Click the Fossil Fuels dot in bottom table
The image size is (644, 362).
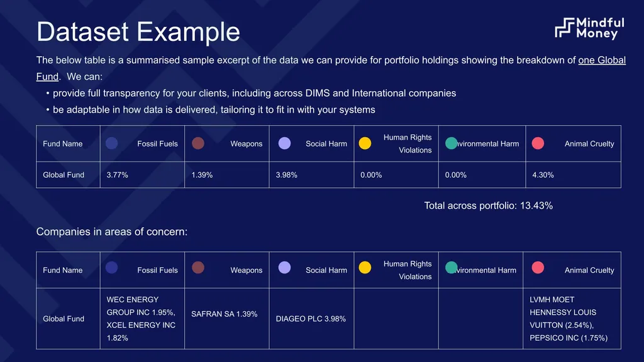[x=112, y=268]
